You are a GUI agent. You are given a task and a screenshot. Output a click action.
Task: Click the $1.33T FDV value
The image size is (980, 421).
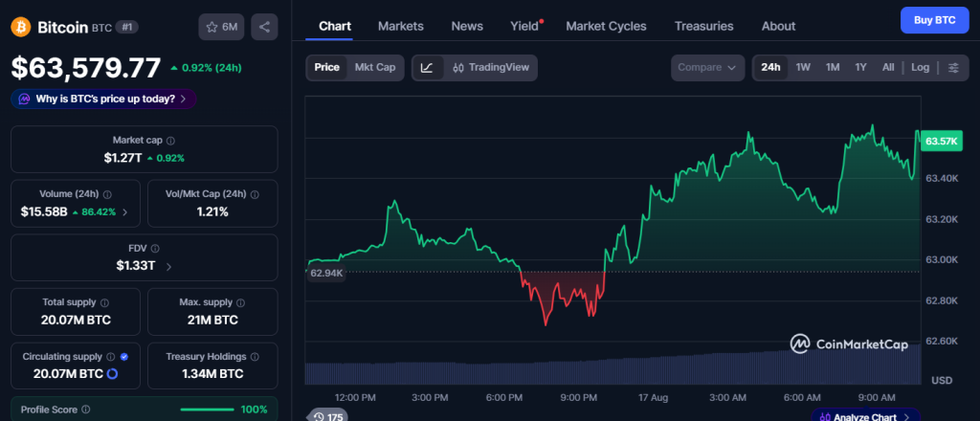136,266
